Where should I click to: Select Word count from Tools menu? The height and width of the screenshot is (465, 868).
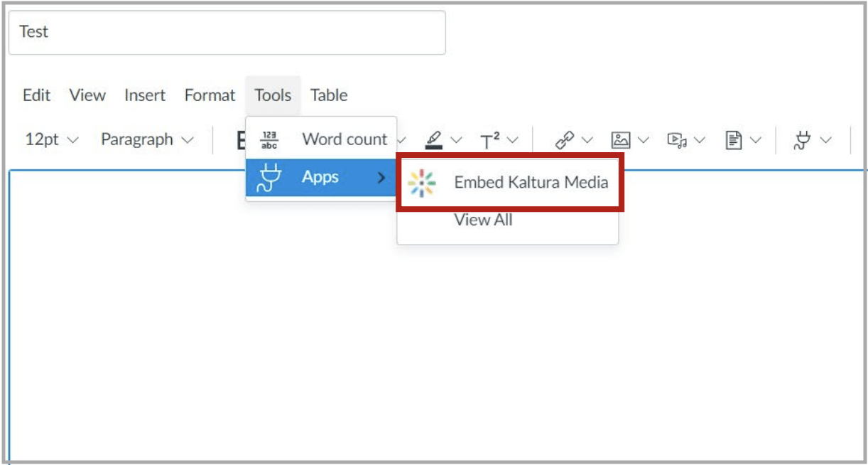click(x=345, y=140)
